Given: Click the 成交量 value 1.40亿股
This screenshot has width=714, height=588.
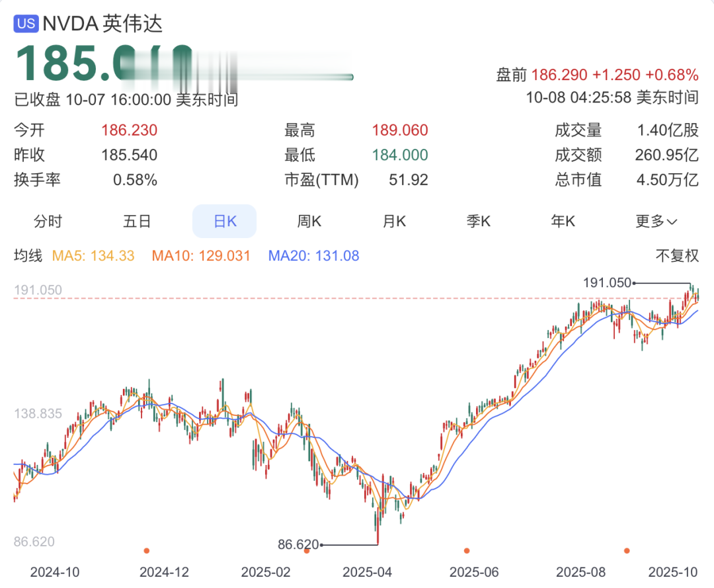Looking at the screenshot, I should point(668,130).
